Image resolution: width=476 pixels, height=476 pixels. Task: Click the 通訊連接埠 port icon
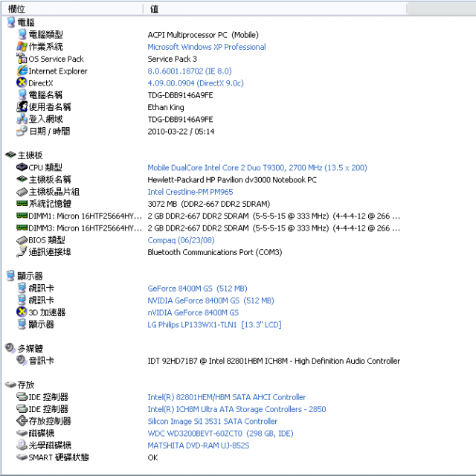pos(22,251)
